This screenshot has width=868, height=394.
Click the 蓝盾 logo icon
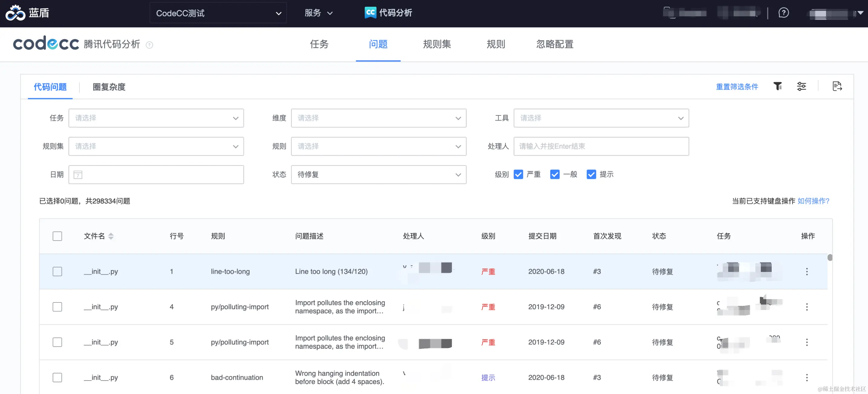15,13
